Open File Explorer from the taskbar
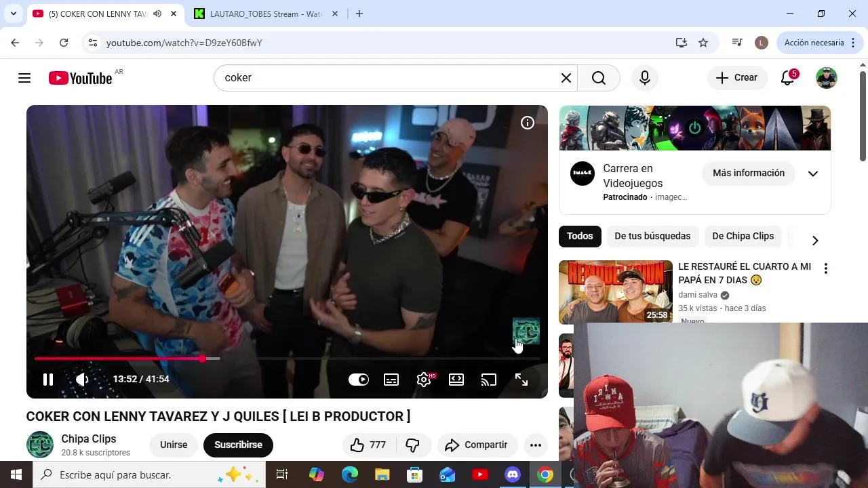This screenshot has width=868, height=488. pos(382,475)
